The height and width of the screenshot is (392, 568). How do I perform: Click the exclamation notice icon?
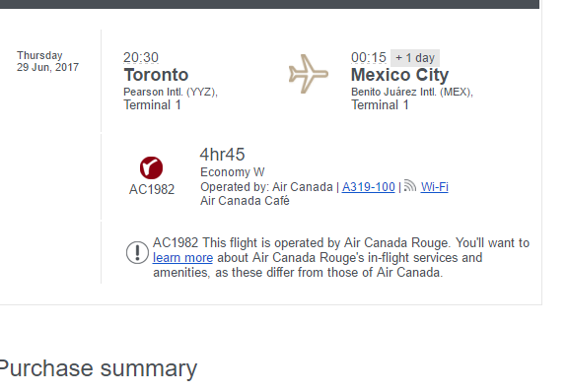pyautogui.click(x=137, y=252)
